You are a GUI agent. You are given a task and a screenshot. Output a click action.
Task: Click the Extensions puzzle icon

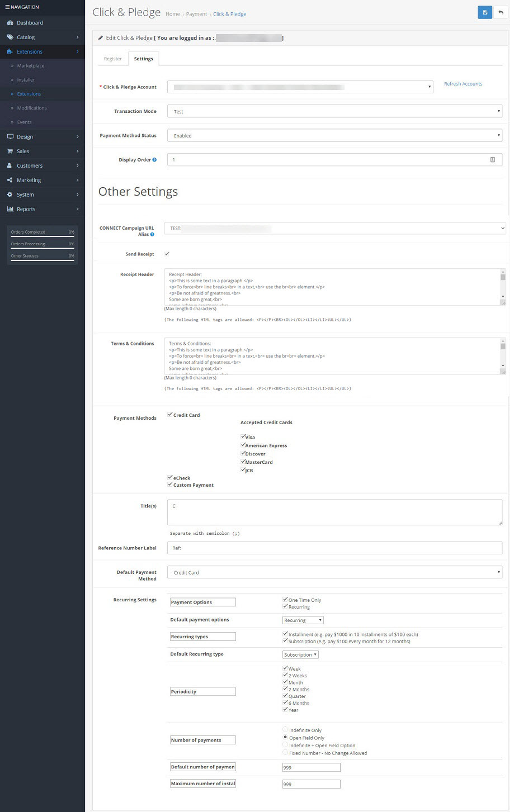[10, 52]
